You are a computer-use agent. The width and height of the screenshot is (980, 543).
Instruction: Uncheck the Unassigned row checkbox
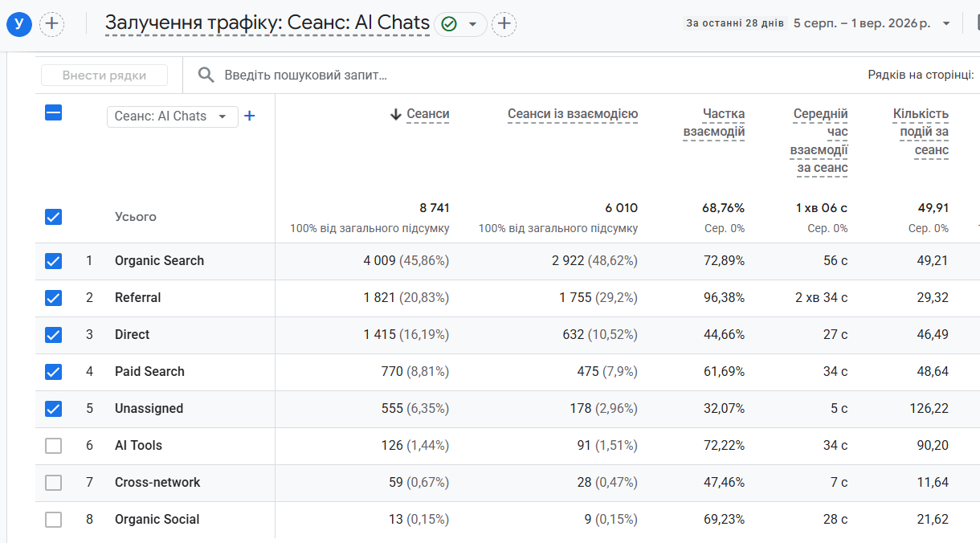coord(53,409)
